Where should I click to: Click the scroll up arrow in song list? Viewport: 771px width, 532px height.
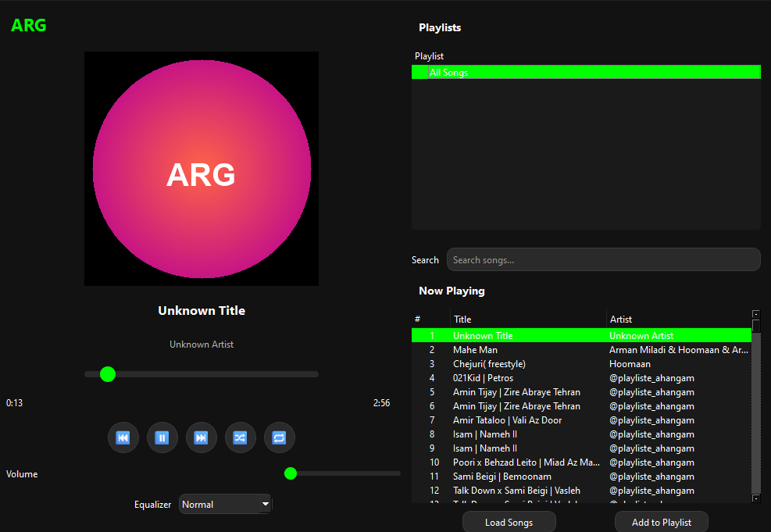[755, 313]
